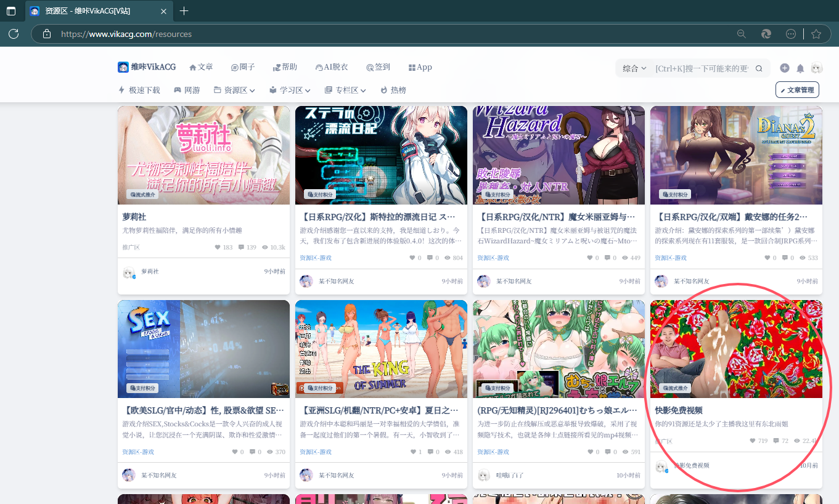Open the 极速下载 link

139,90
